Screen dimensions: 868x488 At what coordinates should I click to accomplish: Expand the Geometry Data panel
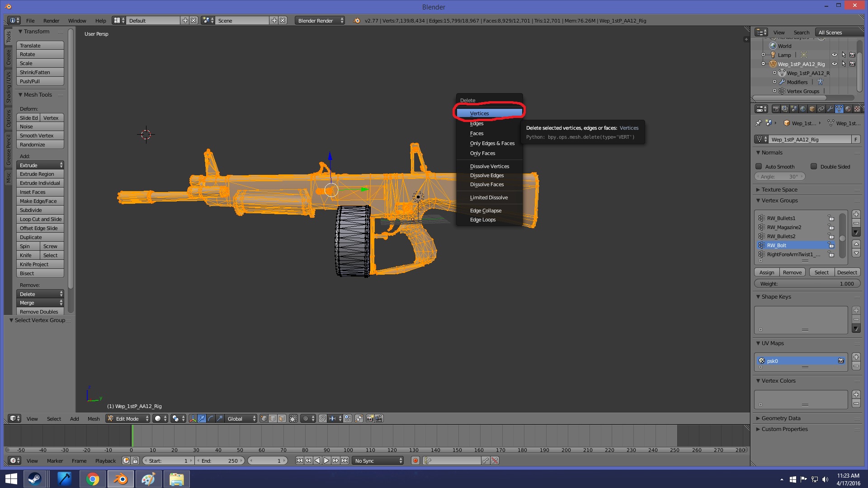[x=781, y=418]
